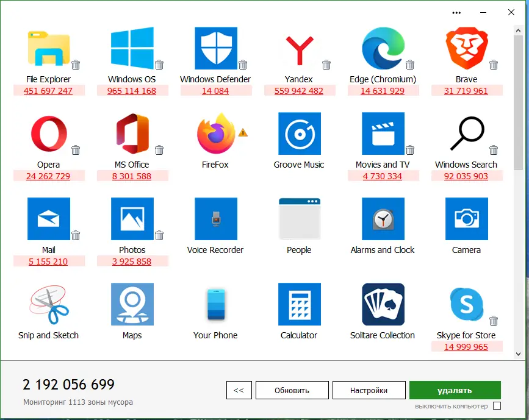The width and height of the screenshot is (529, 420).
Task: Open Skype size link 14 999 965
Action: pyautogui.click(x=466, y=347)
